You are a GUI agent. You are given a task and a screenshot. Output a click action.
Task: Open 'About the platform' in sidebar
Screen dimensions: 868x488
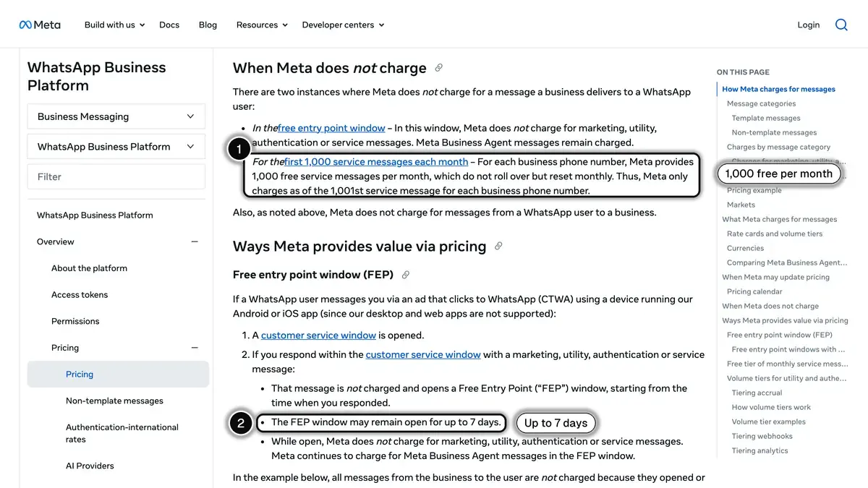[89, 268]
